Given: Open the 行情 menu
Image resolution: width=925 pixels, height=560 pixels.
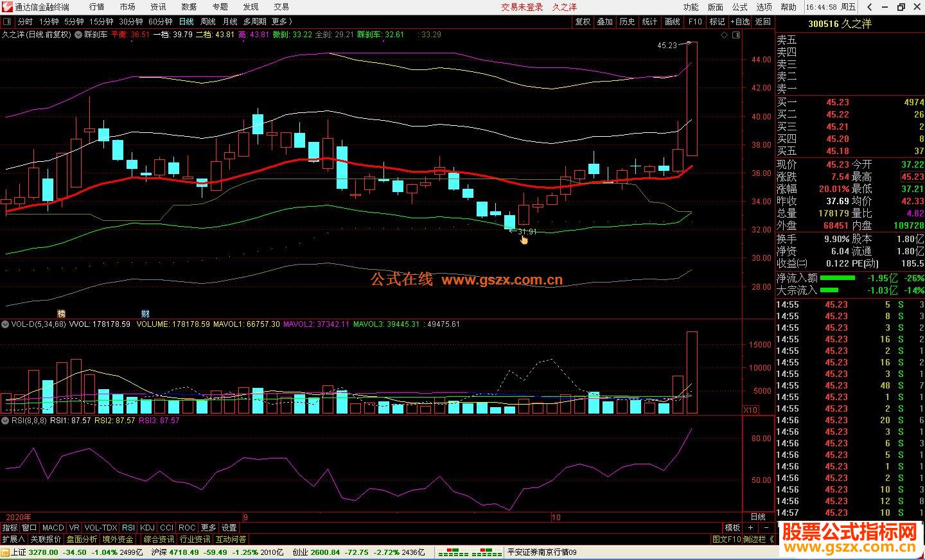Looking at the screenshot, I should (x=96, y=7).
